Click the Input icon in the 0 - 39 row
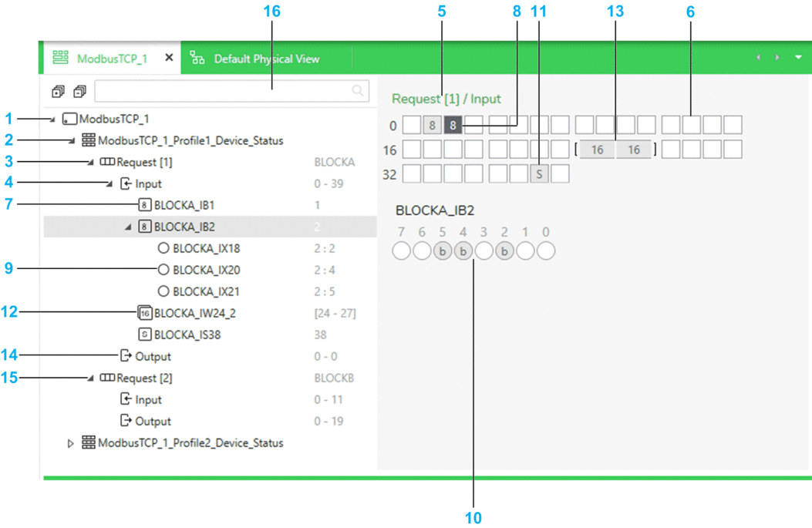 tap(126, 183)
